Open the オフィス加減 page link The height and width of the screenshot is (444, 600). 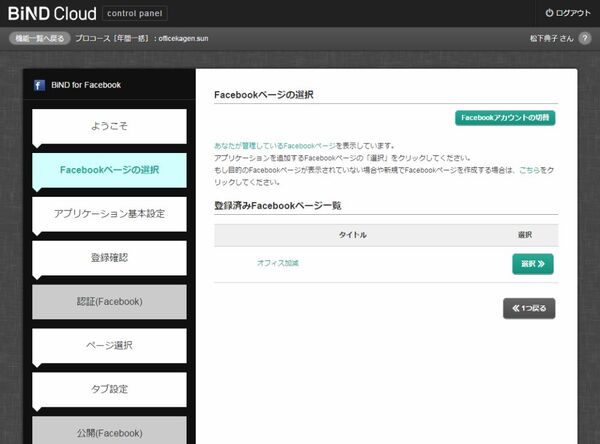[x=278, y=263]
